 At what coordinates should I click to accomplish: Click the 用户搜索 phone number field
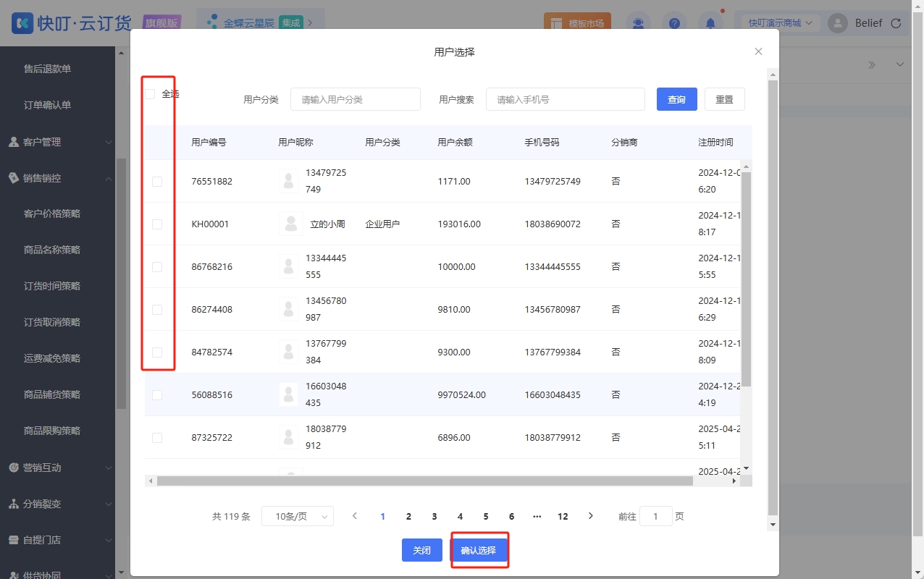[x=566, y=99]
